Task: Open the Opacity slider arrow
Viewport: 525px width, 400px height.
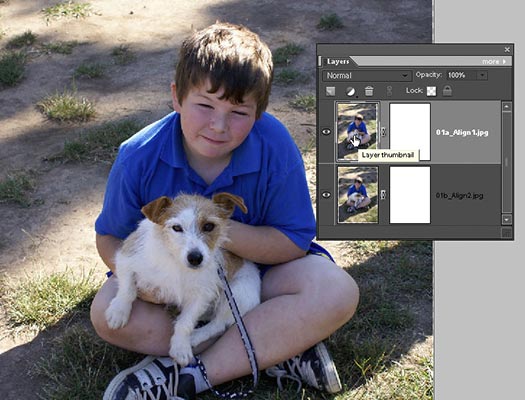Action: (482, 75)
